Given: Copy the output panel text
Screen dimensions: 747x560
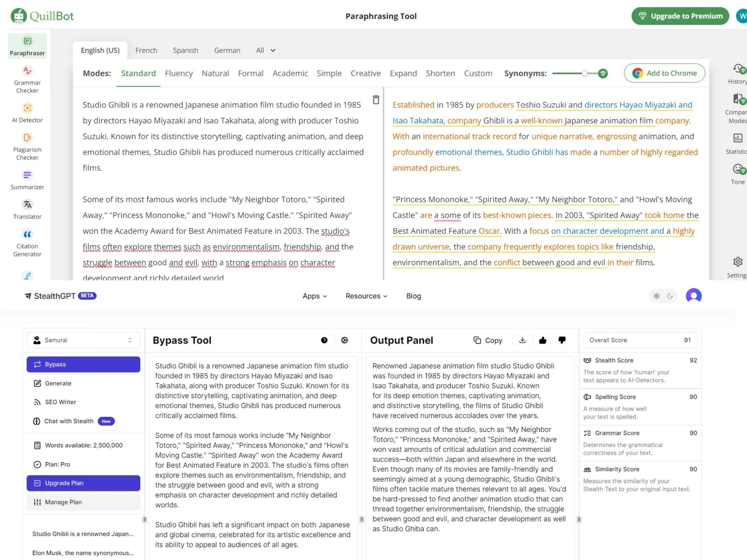Looking at the screenshot, I should tap(488, 340).
